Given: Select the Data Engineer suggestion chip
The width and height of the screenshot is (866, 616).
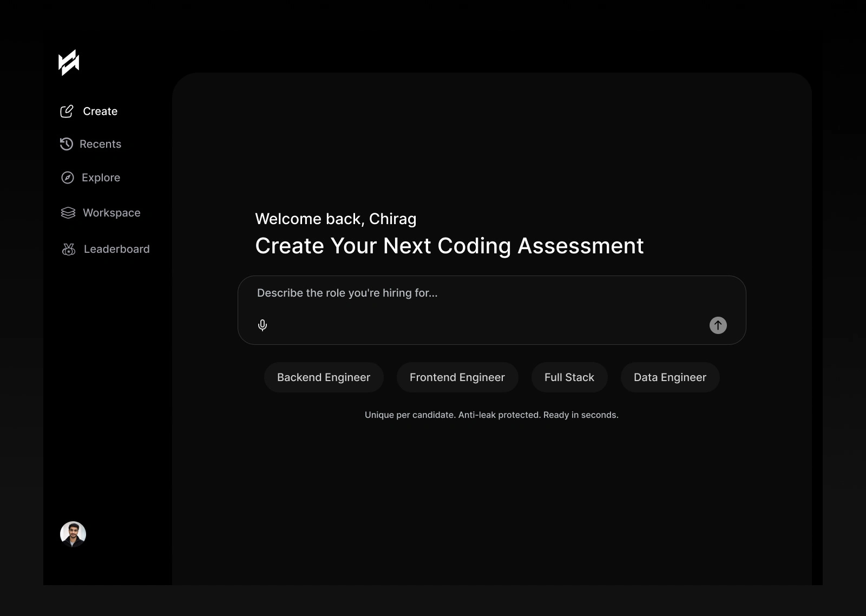Looking at the screenshot, I should 670,377.
